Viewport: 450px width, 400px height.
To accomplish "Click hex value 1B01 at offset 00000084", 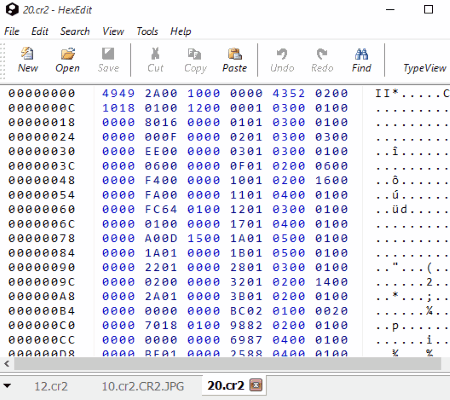I will coord(246,253).
